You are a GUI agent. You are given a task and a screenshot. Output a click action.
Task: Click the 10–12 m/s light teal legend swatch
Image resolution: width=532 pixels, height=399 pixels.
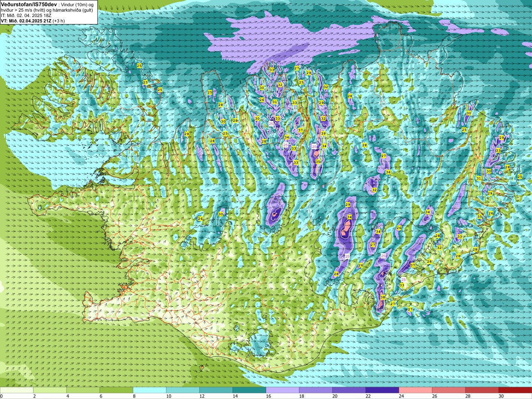tap(183, 390)
